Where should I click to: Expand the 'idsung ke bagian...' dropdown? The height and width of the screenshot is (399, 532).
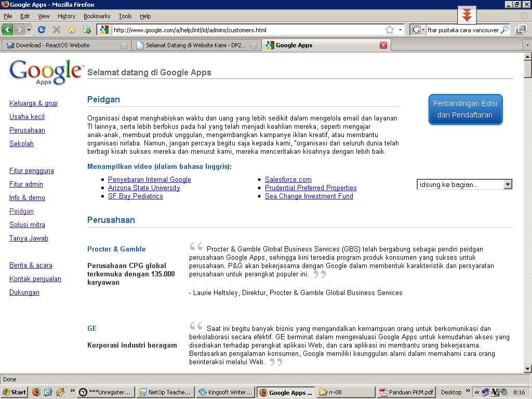[464, 184]
